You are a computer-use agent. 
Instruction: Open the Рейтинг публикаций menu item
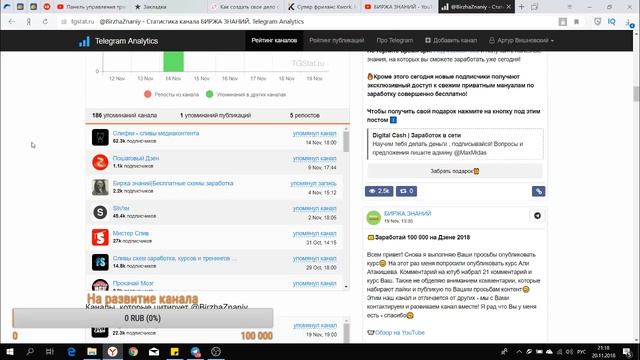click(336, 40)
